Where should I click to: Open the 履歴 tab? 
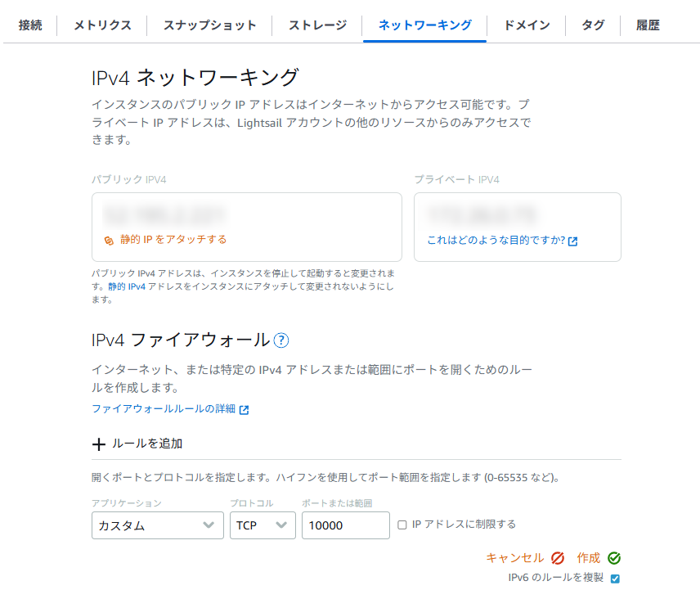pos(649,25)
